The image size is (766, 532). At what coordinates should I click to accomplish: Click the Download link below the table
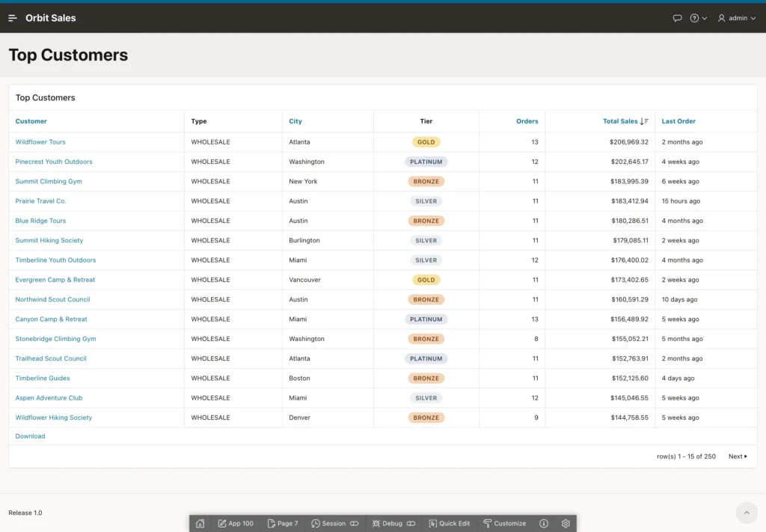click(x=30, y=436)
